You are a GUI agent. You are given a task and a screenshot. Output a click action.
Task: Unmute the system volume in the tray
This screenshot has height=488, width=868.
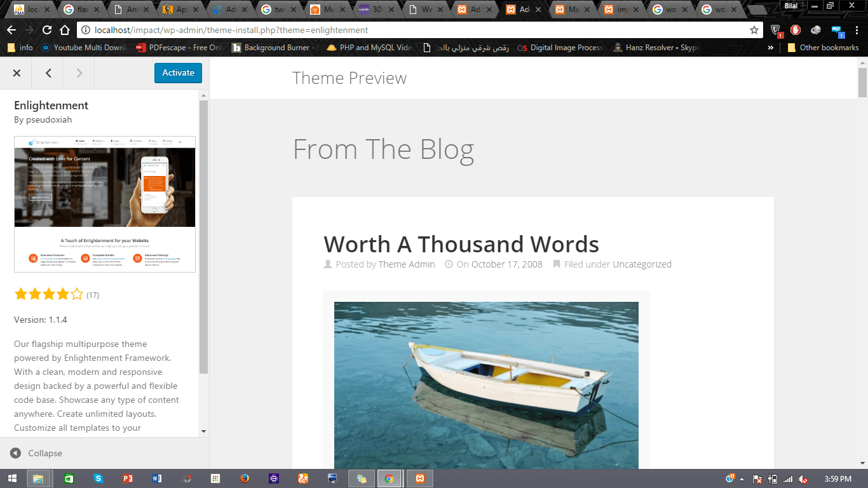803,479
